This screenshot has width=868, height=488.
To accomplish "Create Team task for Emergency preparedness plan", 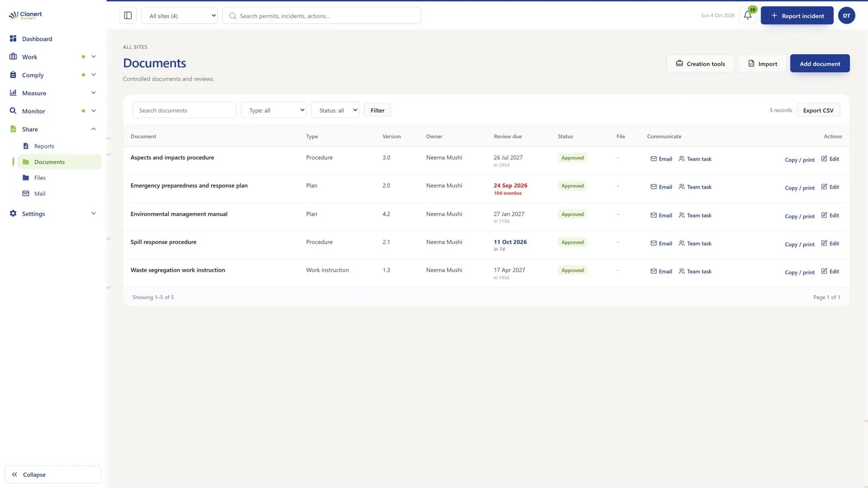I will coord(695,187).
